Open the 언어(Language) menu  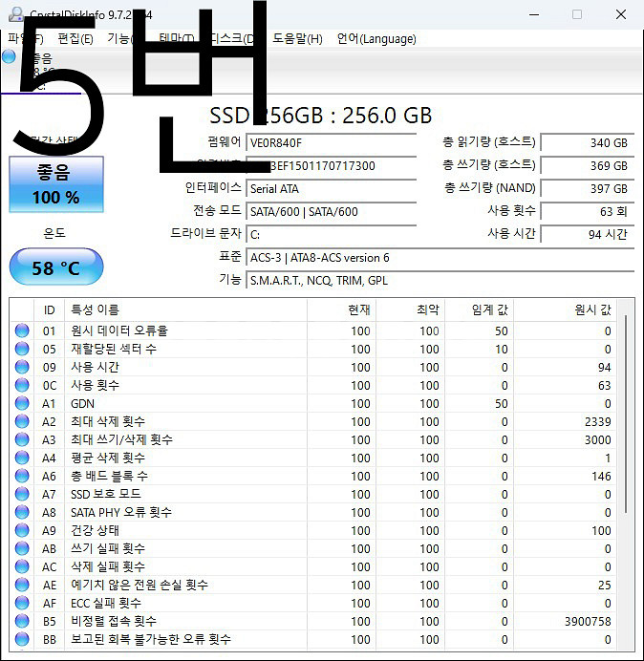tap(376, 39)
